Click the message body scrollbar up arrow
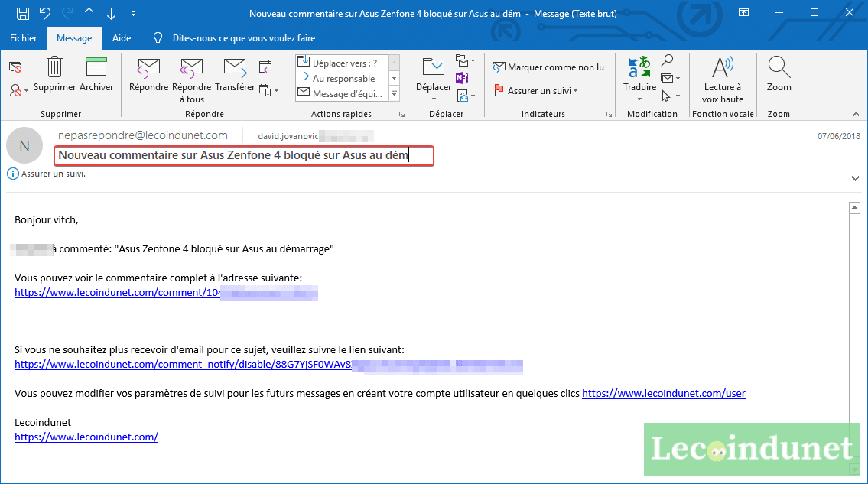The height and width of the screenshot is (484, 868). (x=855, y=208)
